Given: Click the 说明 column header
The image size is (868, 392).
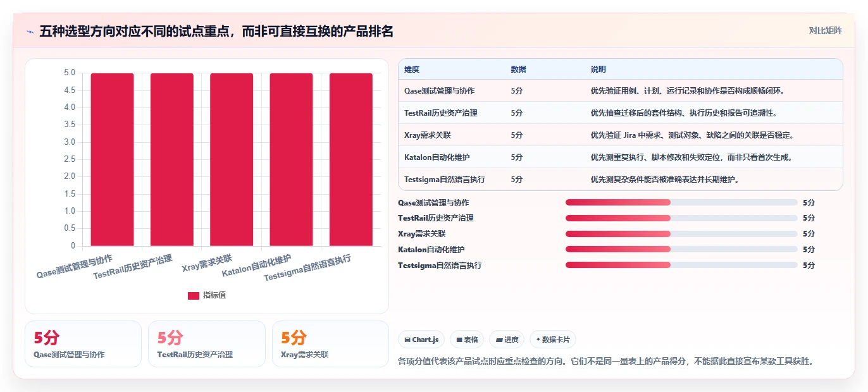Looking at the screenshot, I should click(x=598, y=70).
